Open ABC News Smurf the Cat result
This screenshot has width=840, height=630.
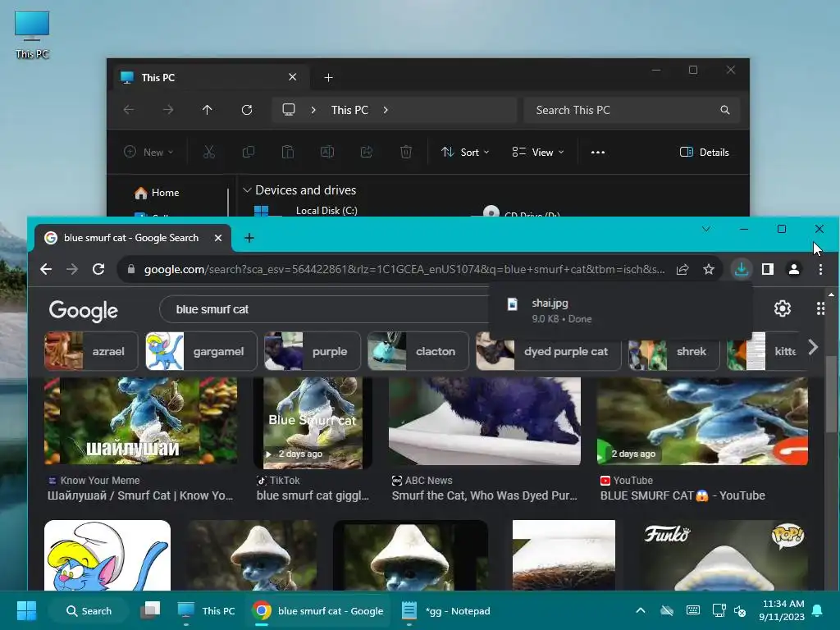pyautogui.click(x=485, y=495)
